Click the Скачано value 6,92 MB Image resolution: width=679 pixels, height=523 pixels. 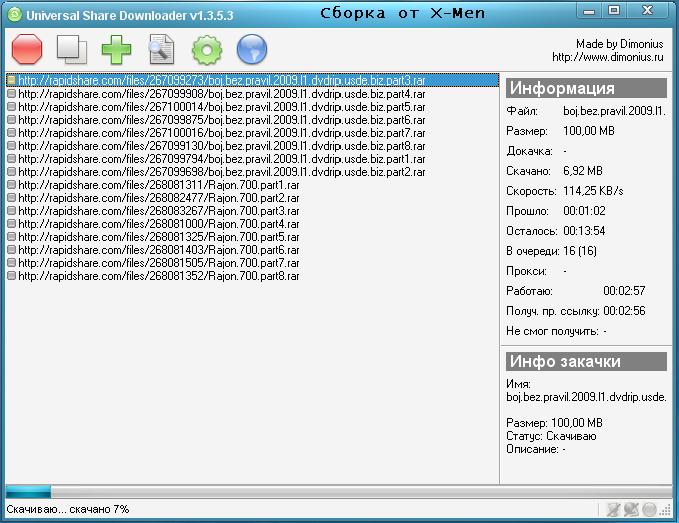click(583, 171)
